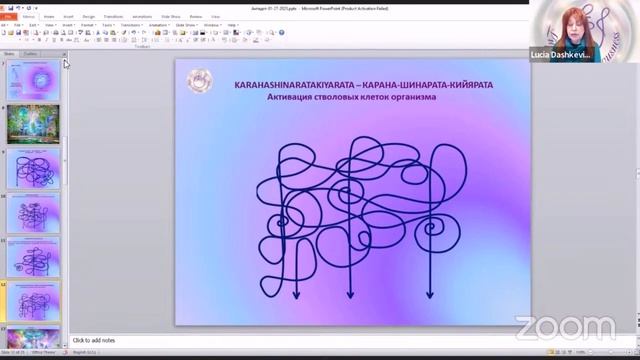The image size is (640, 360).
Task: Zoom out with the minus button
Action: pos(590,352)
